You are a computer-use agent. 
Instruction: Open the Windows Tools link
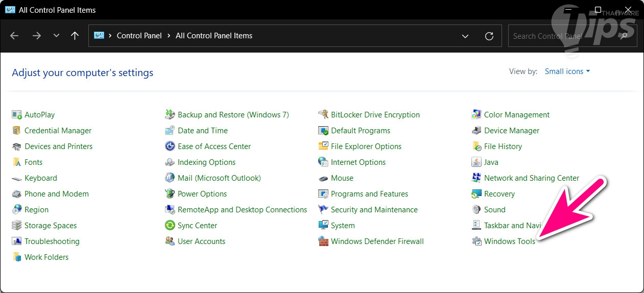coord(509,241)
